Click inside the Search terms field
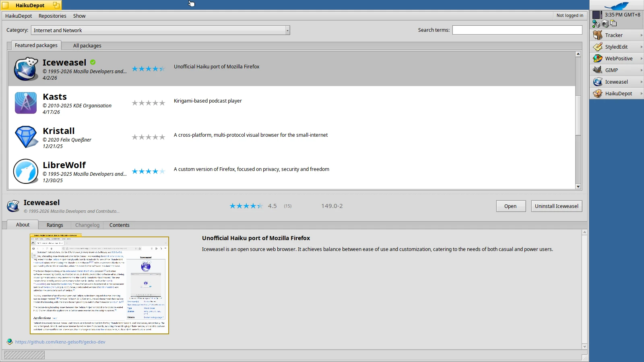This screenshot has height=362, width=644. pyautogui.click(x=517, y=30)
